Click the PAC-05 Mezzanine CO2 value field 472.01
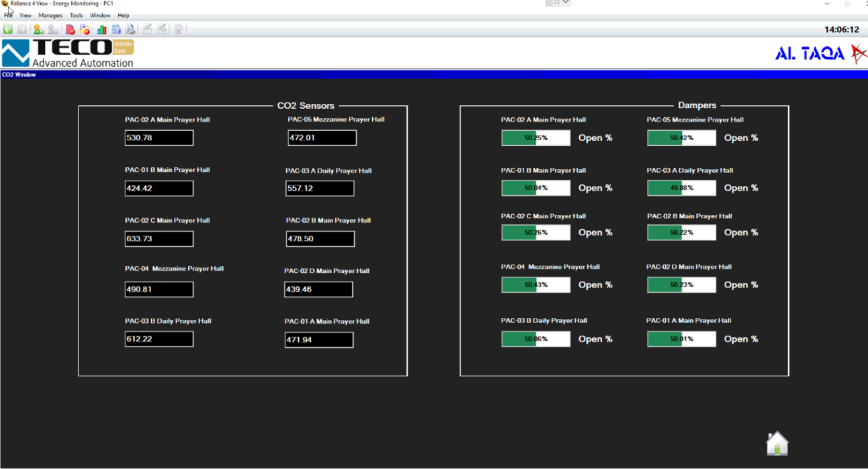868x469 pixels. coord(322,138)
